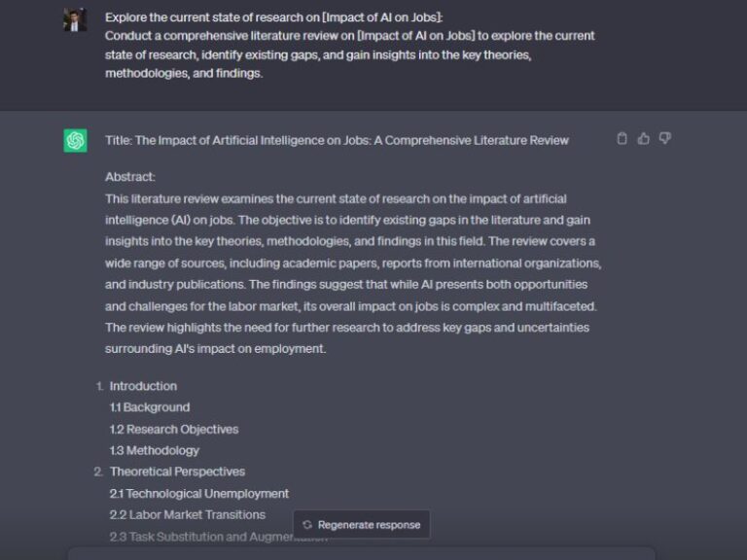Click the 2.1 Technological Unemployment entry
This screenshot has width=747, height=560.
[x=199, y=493]
